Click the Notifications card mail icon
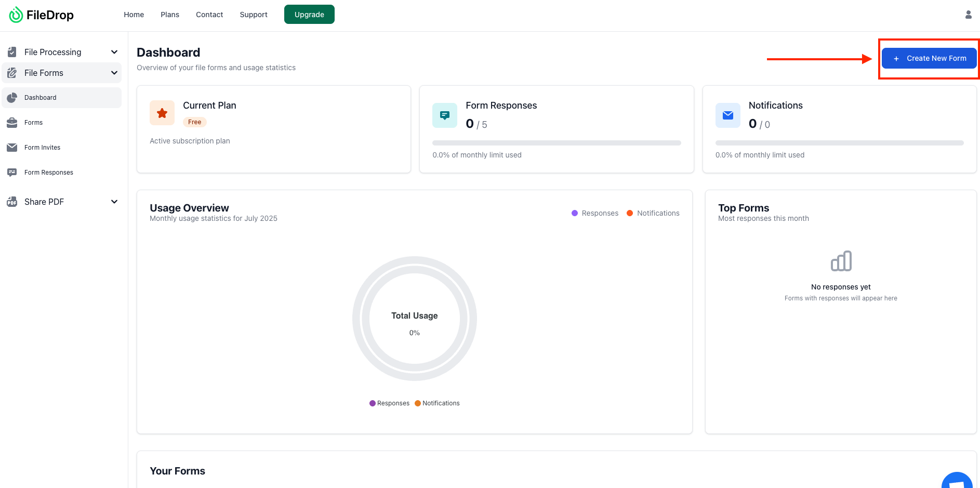The height and width of the screenshot is (488, 980). [728, 115]
